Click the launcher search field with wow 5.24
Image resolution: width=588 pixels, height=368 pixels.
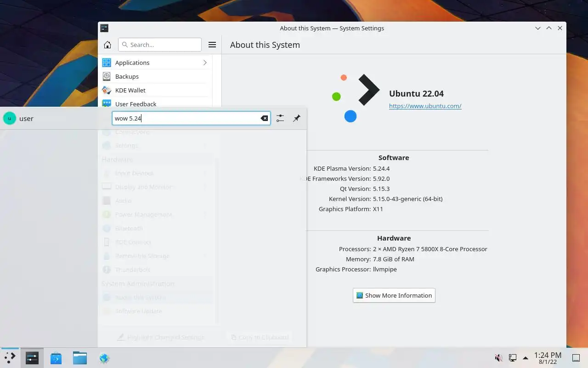(x=191, y=118)
